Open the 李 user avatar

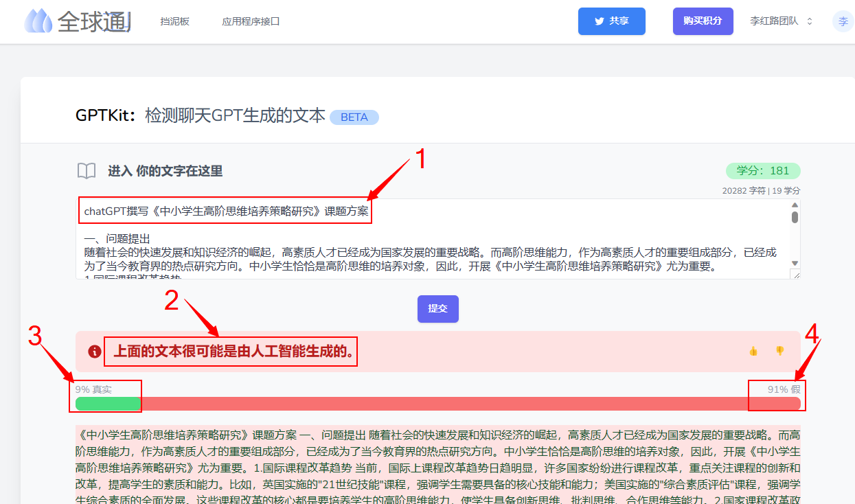(x=843, y=21)
